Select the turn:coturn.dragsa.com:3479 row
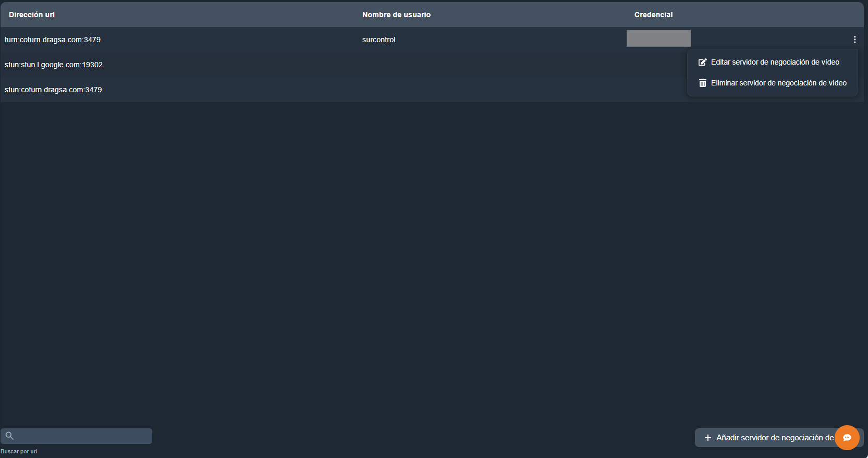This screenshot has width=868, height=458. point(53,40)
